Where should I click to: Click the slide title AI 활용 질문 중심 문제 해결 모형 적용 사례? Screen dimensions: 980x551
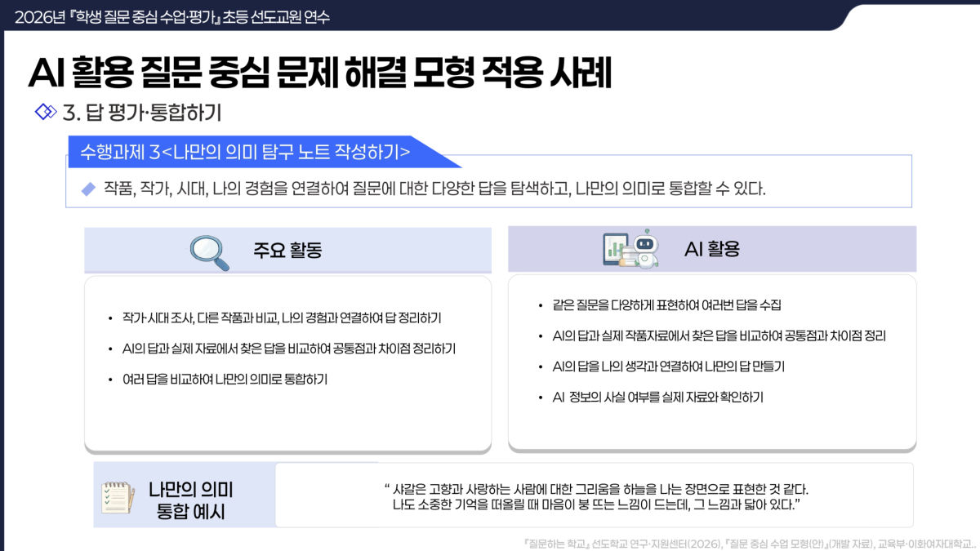point(320,73)
